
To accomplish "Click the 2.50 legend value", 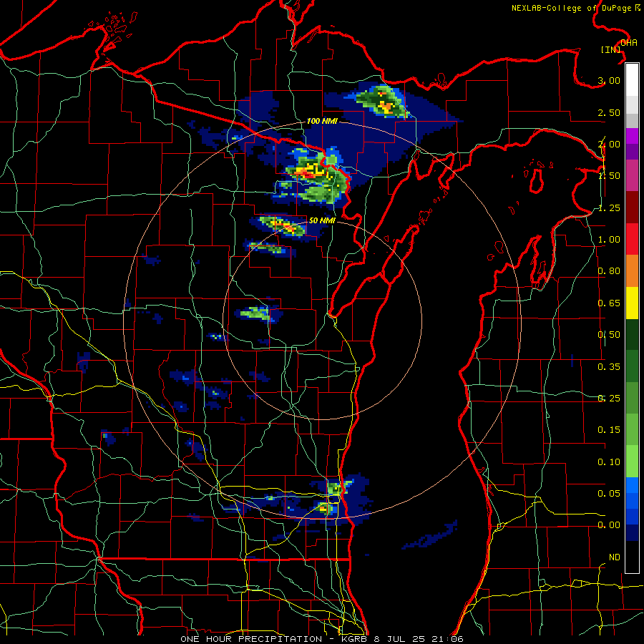I will point(609,112).
